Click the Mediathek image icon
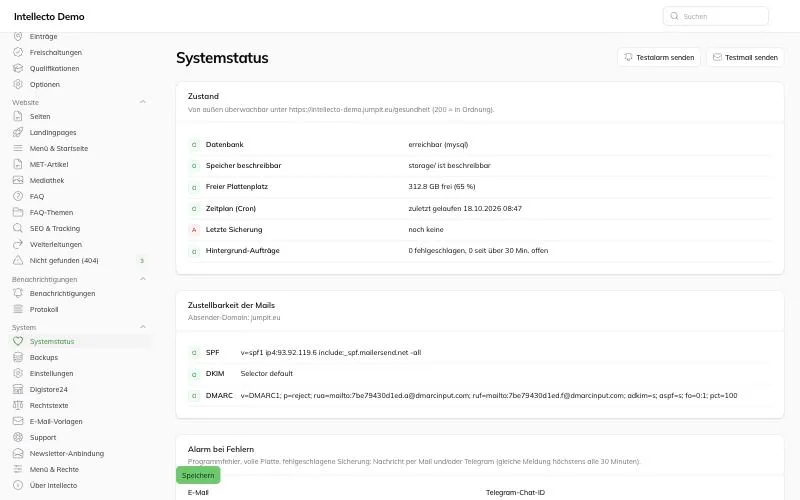Image resolution: width=800 pixels, height=500 pixels. (18, 180)
